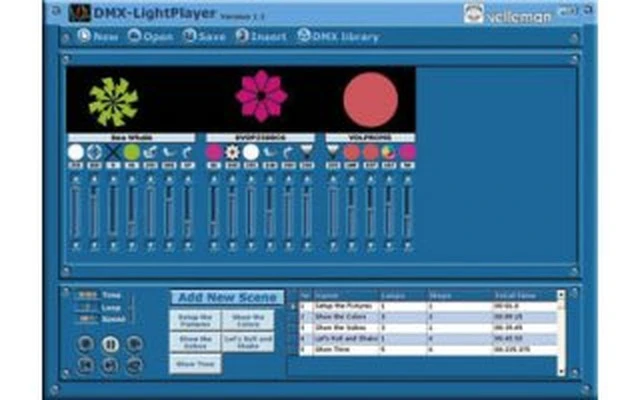Click the scene table scrollbar up arrow
The width and height of the screenshot is (640, 400).
click(561, 294)
